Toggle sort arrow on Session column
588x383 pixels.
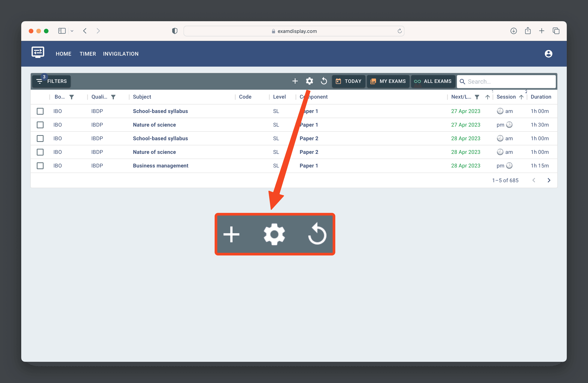pyautogui.click(x=521, y=97)
